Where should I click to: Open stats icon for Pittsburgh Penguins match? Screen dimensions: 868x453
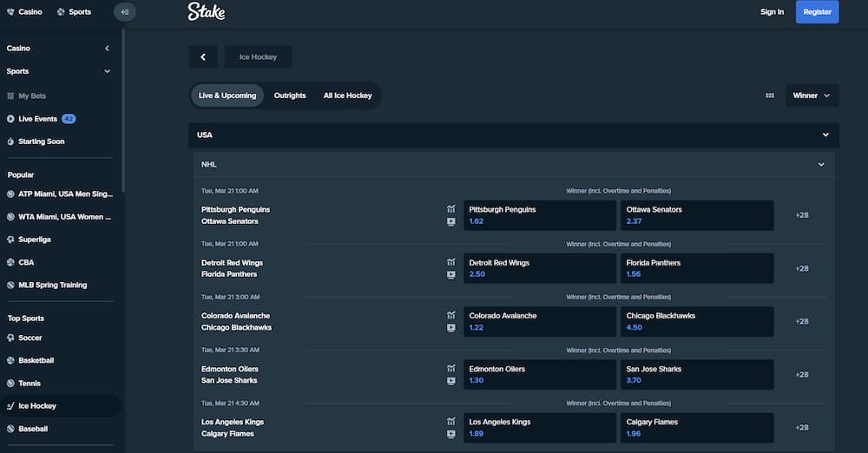click(x=451, y=209)
